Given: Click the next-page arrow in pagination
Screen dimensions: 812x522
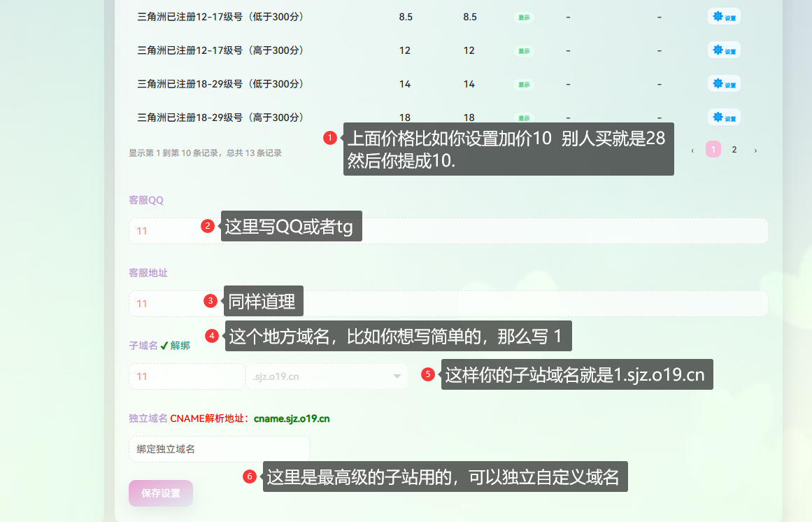Looking at the screenshot, I should [755, 149].
